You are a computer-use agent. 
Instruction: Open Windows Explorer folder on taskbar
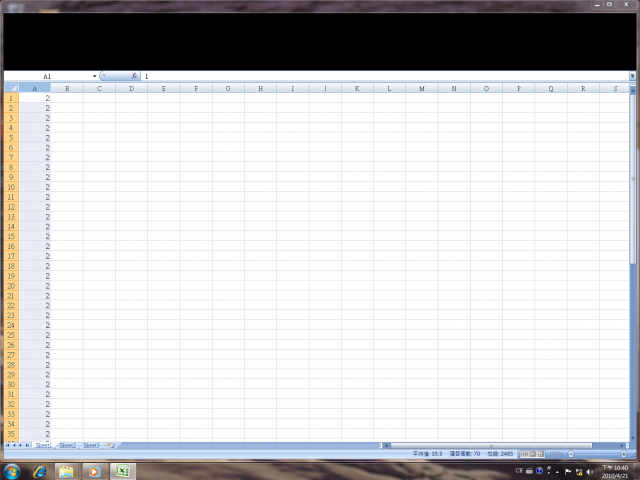66,472
